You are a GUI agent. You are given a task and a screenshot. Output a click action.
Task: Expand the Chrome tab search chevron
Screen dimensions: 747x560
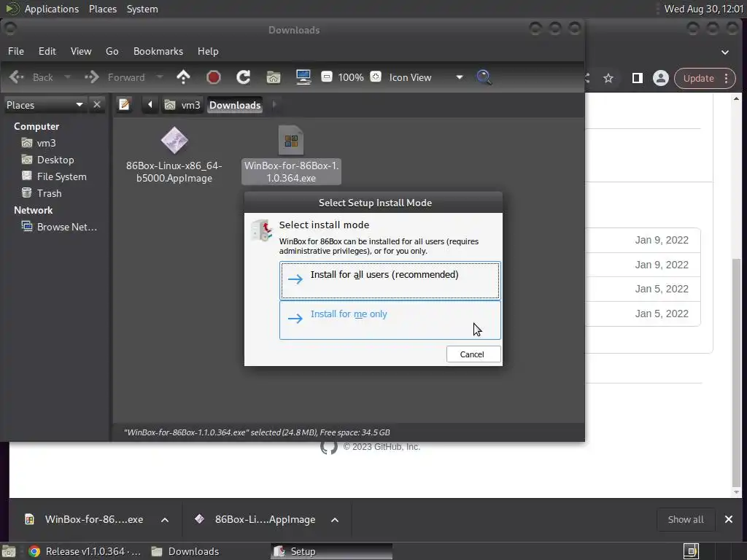click(725, 52)
